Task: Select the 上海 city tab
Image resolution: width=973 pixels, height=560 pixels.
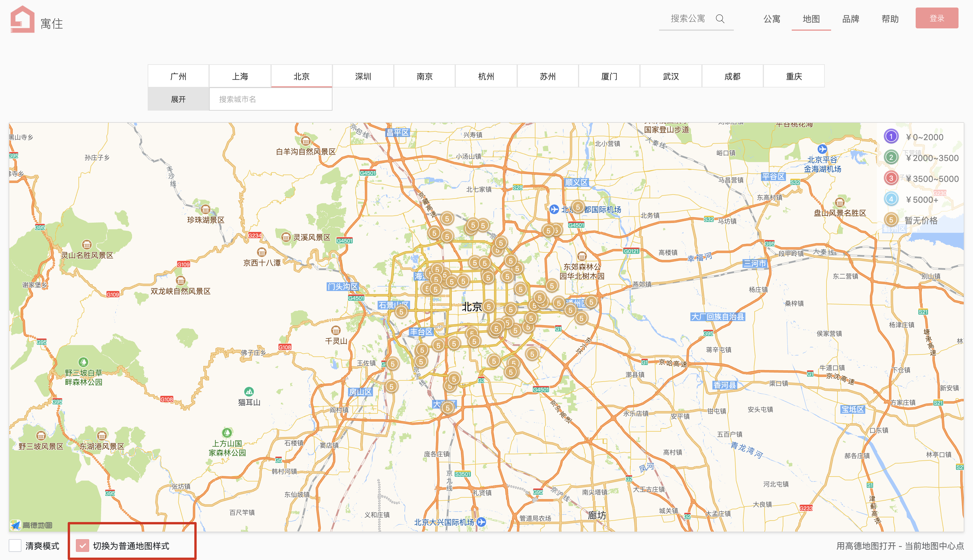Action: 240,76
